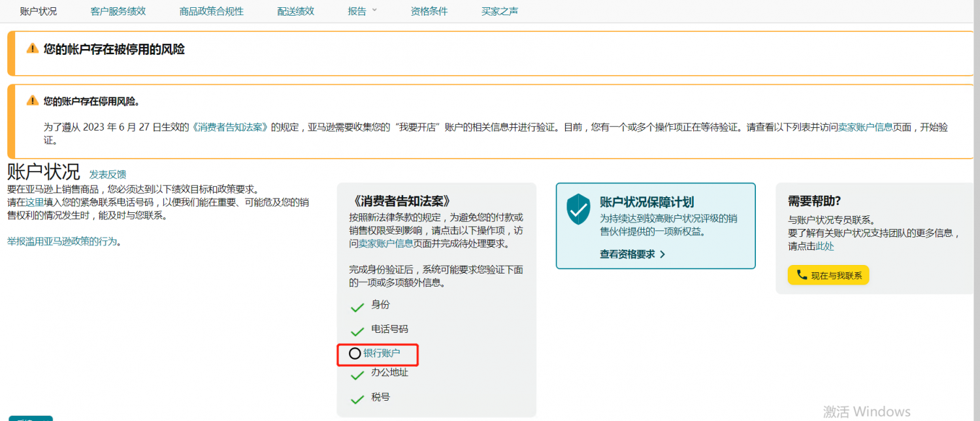Click warning icon beside 您的账户存在停用风险。
The width and height of the screenshot is (980, 421).
(x=33, y=101)
